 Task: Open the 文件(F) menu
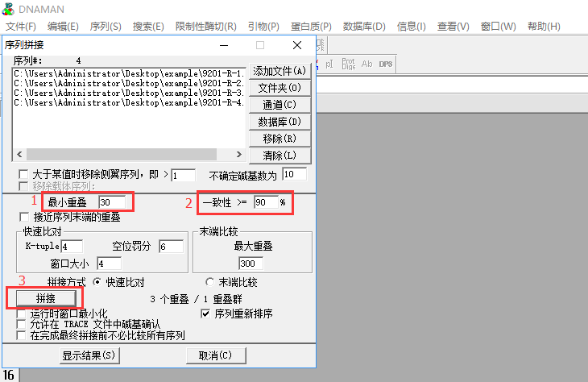[x=21, y=27]
